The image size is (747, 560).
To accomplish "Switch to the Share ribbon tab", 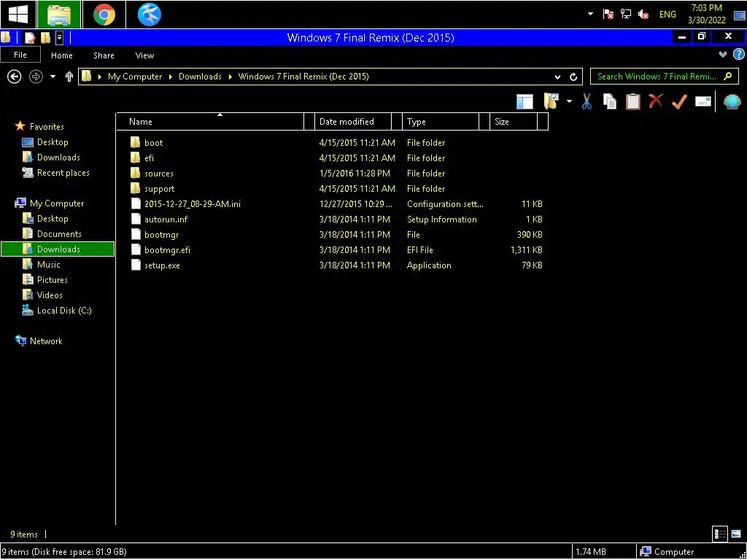I will click(x=104, y=55).
